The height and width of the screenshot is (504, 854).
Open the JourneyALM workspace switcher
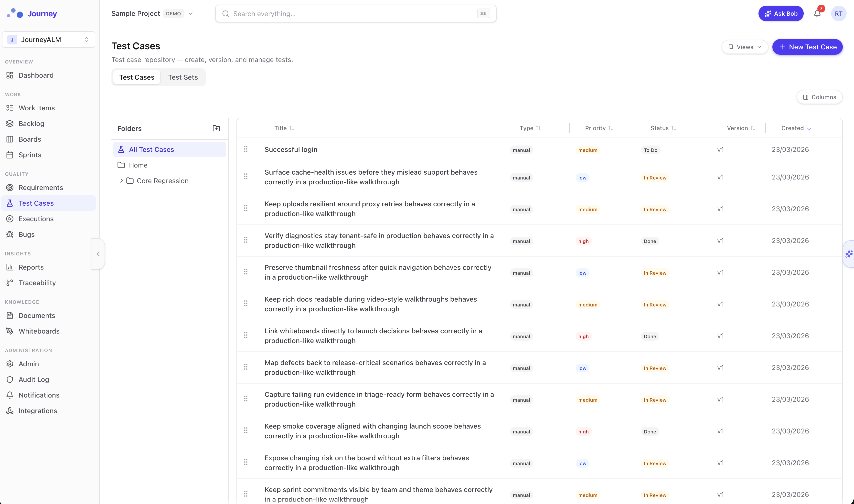pos(49,40)
